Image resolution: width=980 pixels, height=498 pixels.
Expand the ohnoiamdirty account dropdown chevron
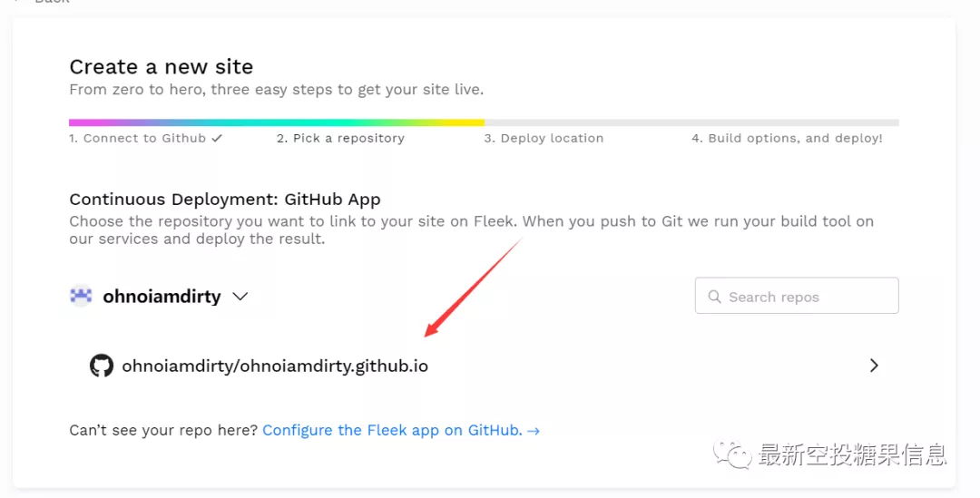tap(240, 297)
